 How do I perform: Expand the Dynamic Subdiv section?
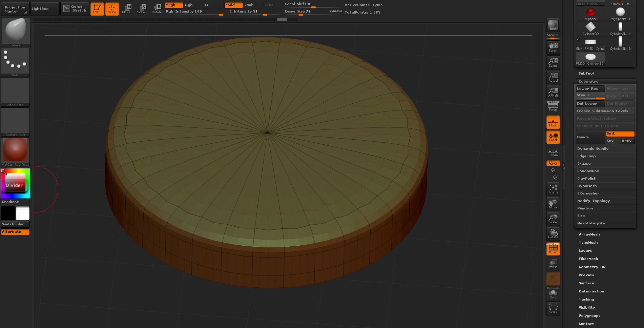click(x=593, y=149)
